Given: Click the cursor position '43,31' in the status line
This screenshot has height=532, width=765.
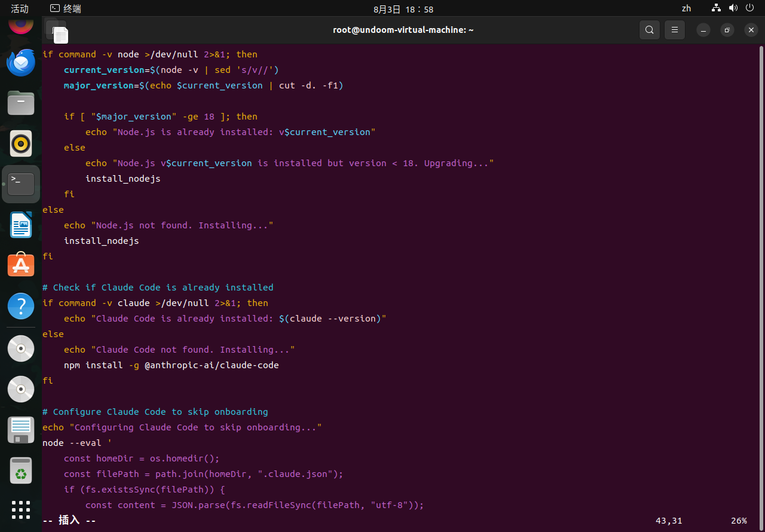Looking at the screenshot, I should 669,521.
